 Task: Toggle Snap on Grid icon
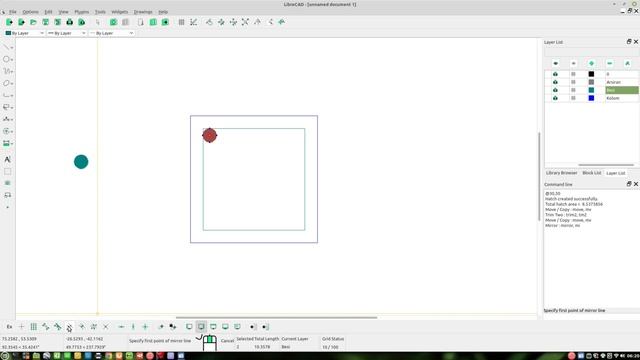pos(33,327)
